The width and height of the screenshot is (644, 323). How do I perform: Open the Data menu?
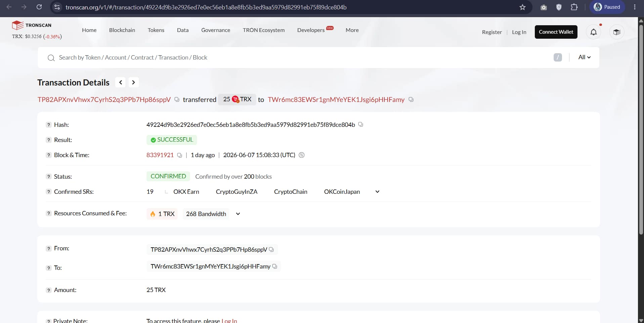pos(183,30)
